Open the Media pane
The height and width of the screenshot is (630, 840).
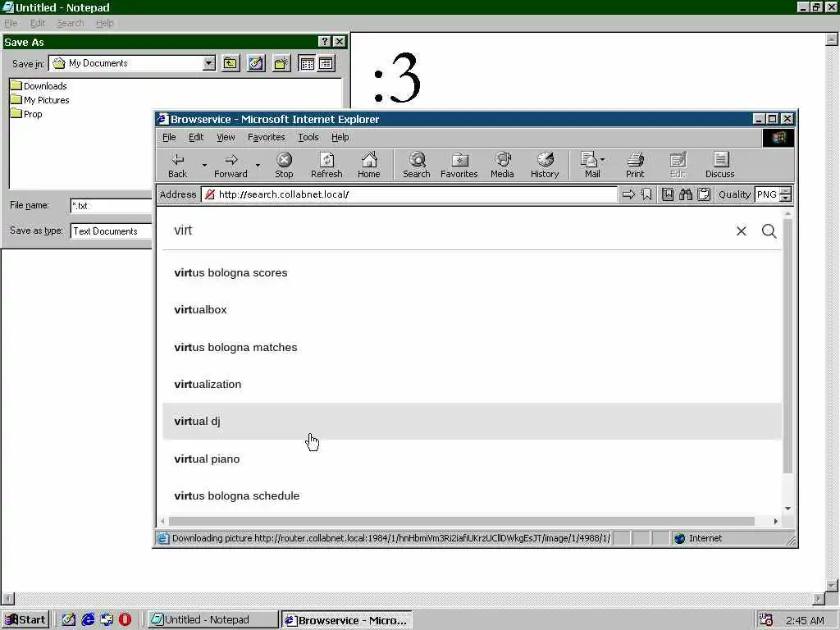tap(502, 165)
